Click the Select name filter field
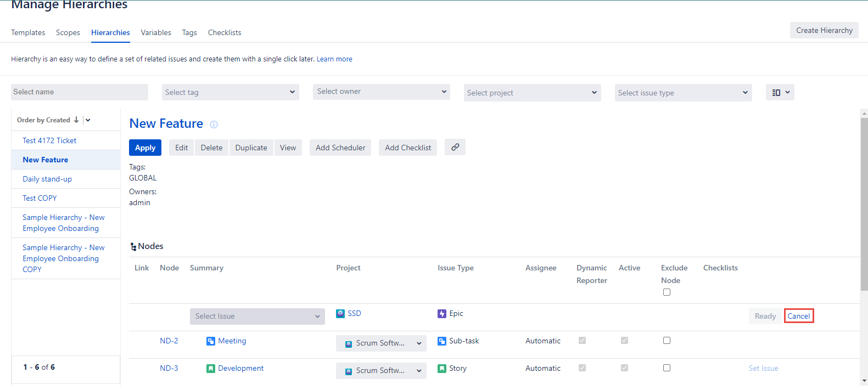The height and width of the screenshot is (390, 868). [x=80, y=92]
